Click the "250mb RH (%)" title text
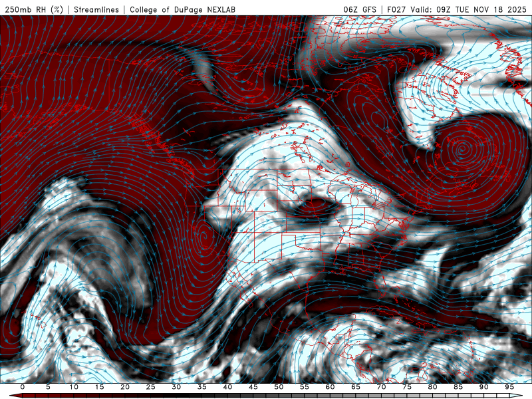Image resolution: width=532 pixels, height=399 pixels. 34,9
